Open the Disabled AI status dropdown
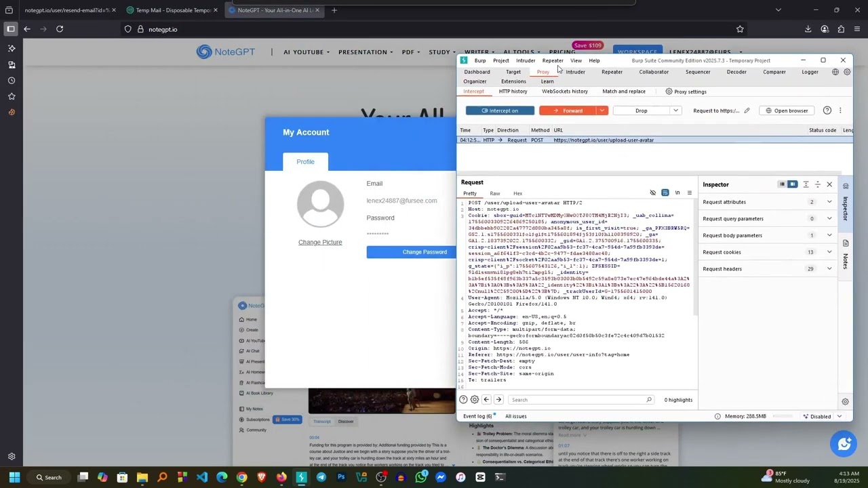Viewport: 868px width, 488px height. click(x=820, y=416)
